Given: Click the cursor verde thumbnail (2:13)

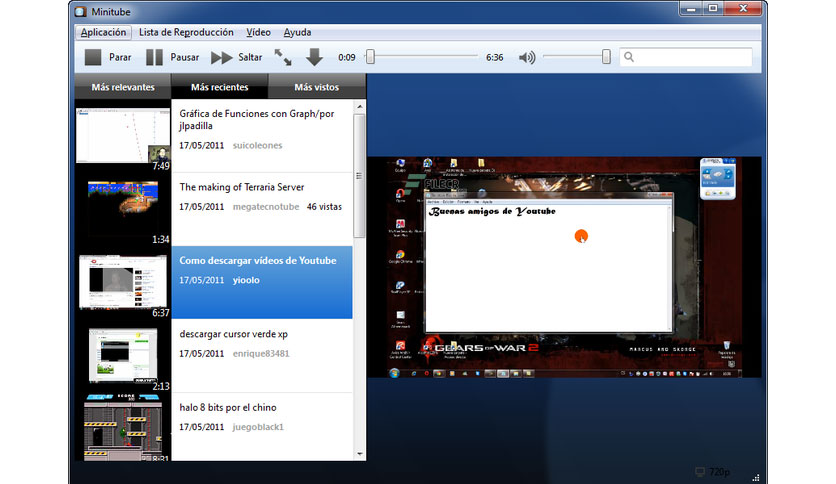Looking at the screenshot, I should click(123, 356).
